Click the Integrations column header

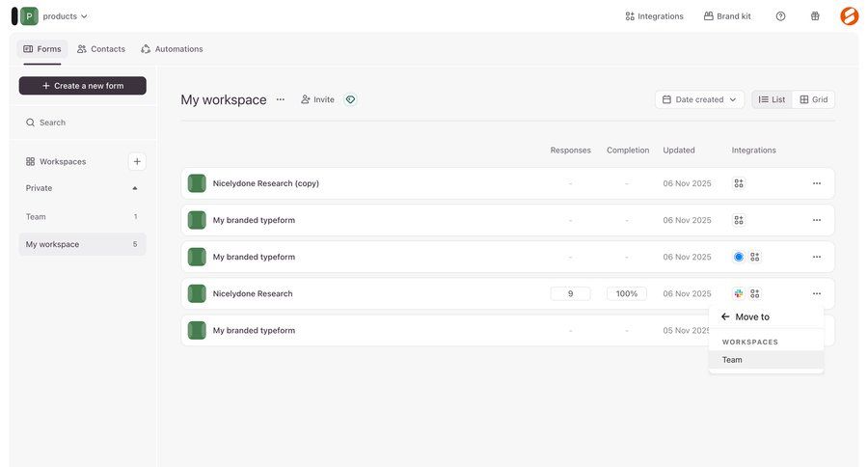[753, 151]
